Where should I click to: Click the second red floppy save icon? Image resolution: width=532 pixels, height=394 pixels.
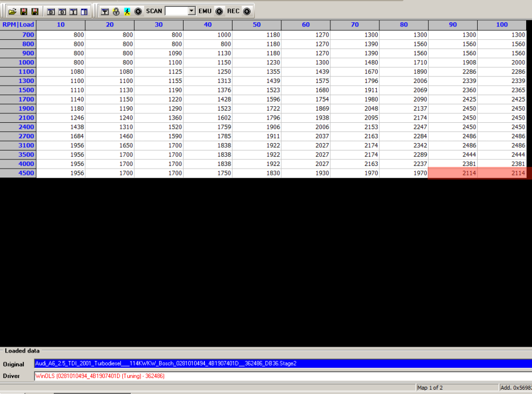coord(35,12)
